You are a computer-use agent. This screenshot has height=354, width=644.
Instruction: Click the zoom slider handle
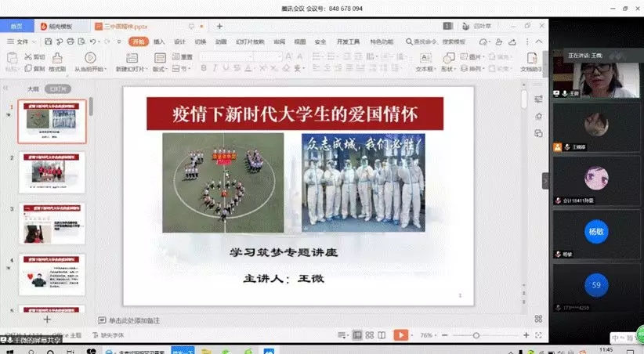point(476,335)
